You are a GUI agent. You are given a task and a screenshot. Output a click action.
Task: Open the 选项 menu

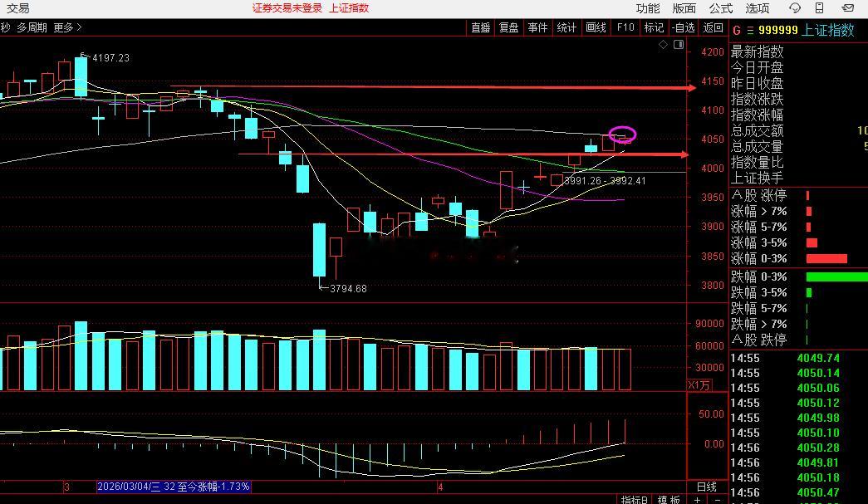(x=758, y=8)
